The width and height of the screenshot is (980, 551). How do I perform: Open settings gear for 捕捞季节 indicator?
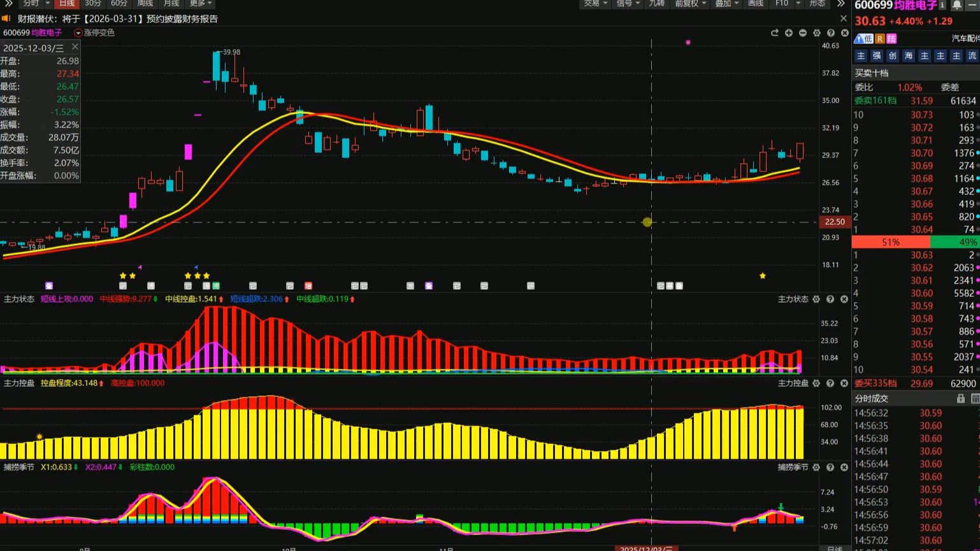816,467
